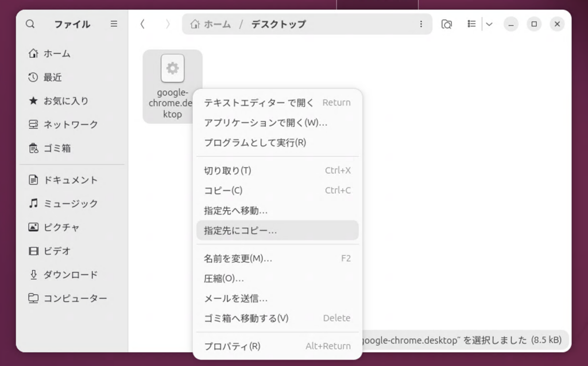
Task: Select the google-chrome.desktop file thumbnail
Action: pyautogui.click(x=172, y=69)
